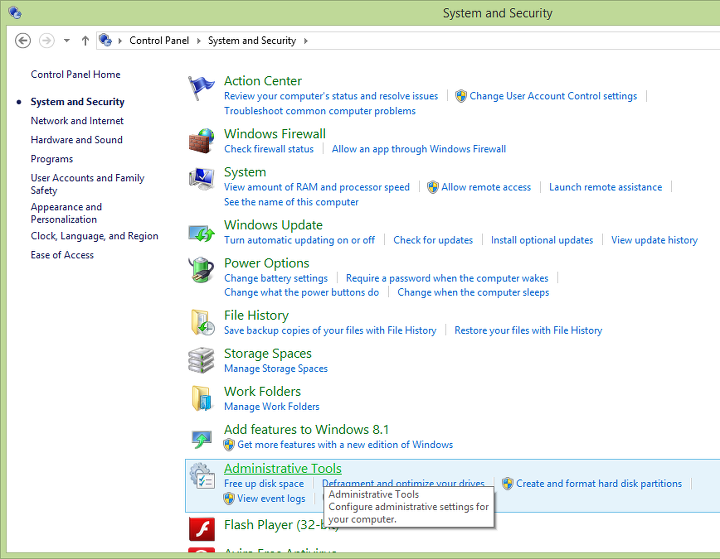Click the Control Panel icon in address bar
Image resolution: width=720 pixels, height=559 pixels.
pos(105,40)
